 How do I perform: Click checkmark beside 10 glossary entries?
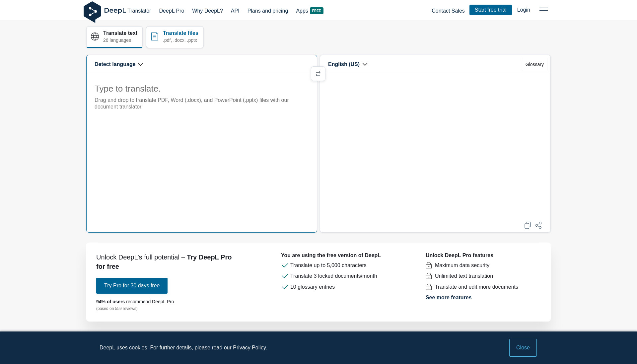click(x=285, y=287)
